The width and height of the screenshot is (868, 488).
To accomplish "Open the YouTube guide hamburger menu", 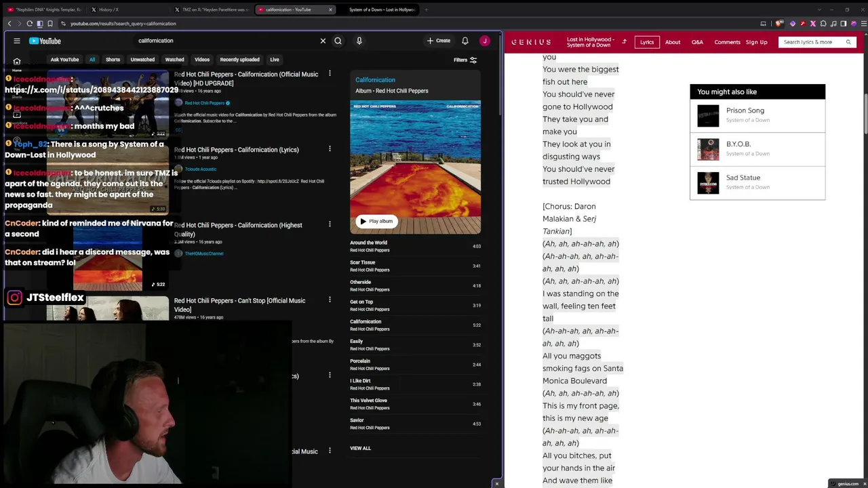I will 17,41.
